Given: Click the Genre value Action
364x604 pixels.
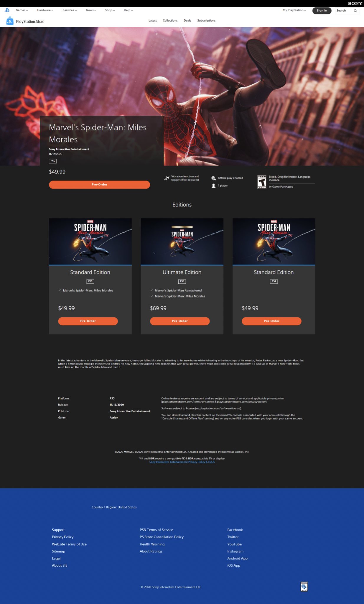Looking at the screenshot, I should tap(114, 418).
